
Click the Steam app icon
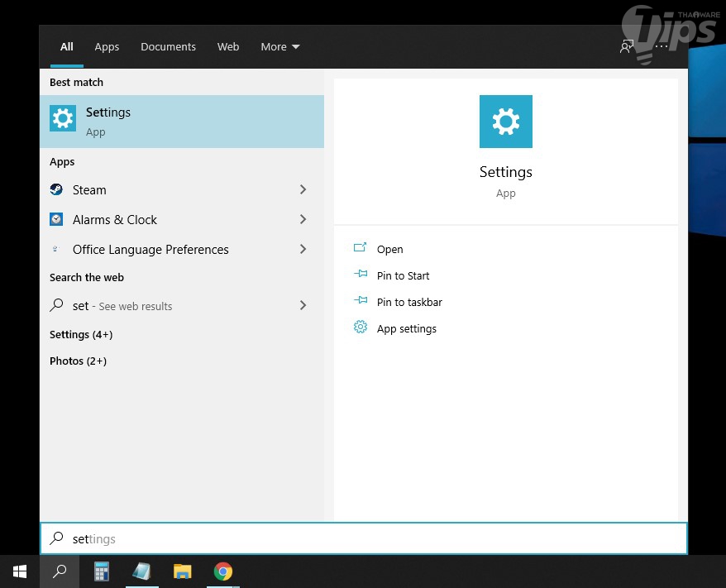(56, 189)
